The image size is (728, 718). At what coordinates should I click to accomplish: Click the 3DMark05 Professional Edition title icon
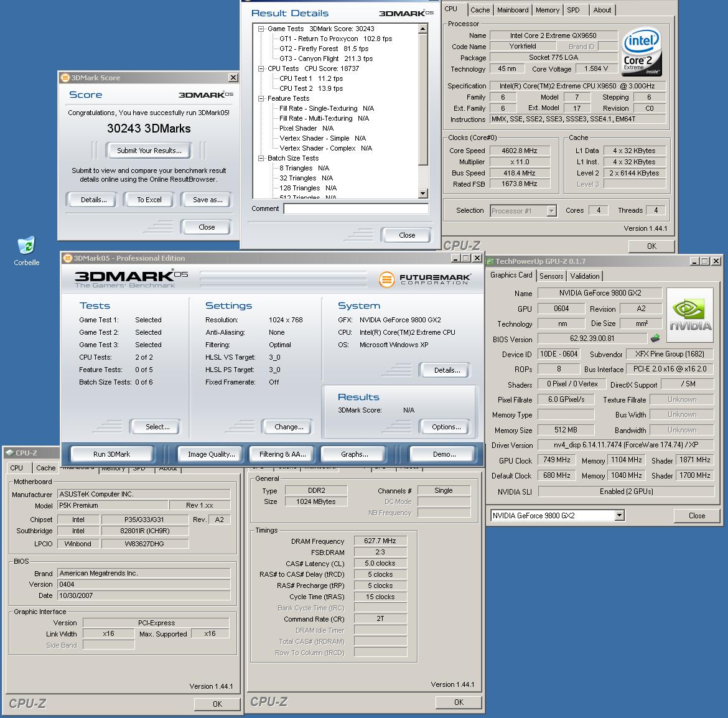coord(68,258)
